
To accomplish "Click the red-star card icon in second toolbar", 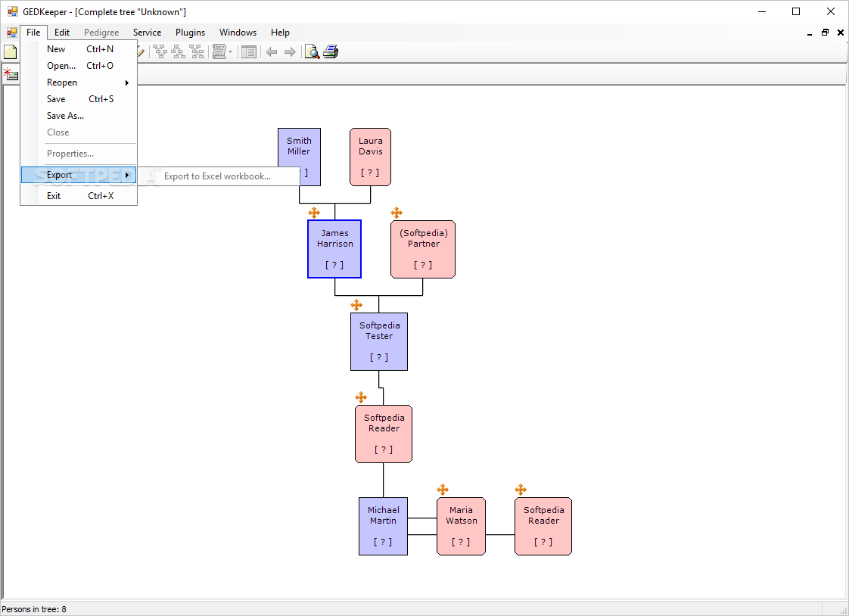I will click(x=11, y=73).
